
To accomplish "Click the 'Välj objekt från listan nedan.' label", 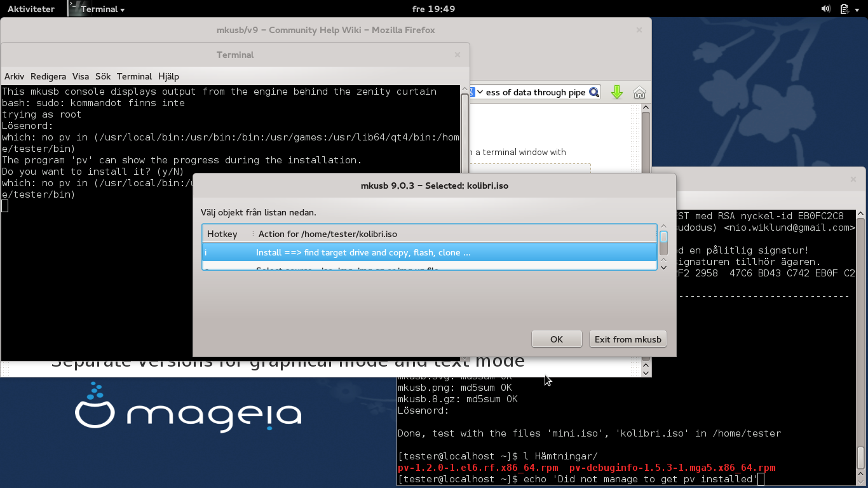I will pyautogui.click(x=259, y=212).
